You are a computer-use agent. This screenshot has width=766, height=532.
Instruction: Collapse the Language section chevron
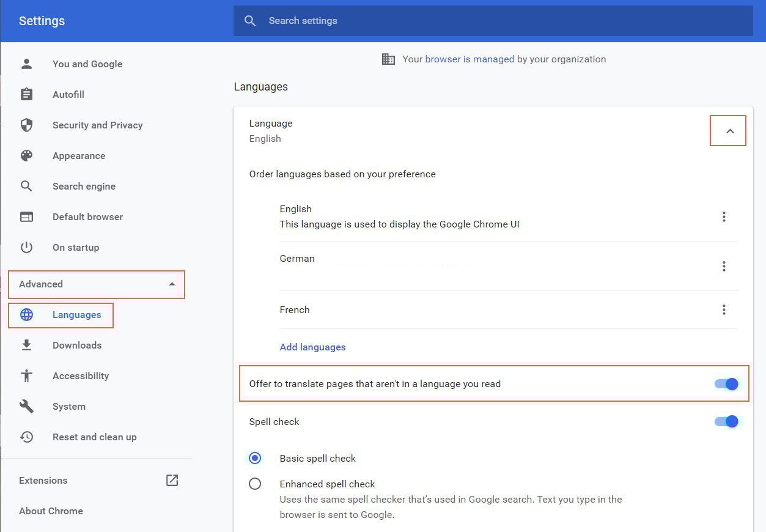[727, 130]
